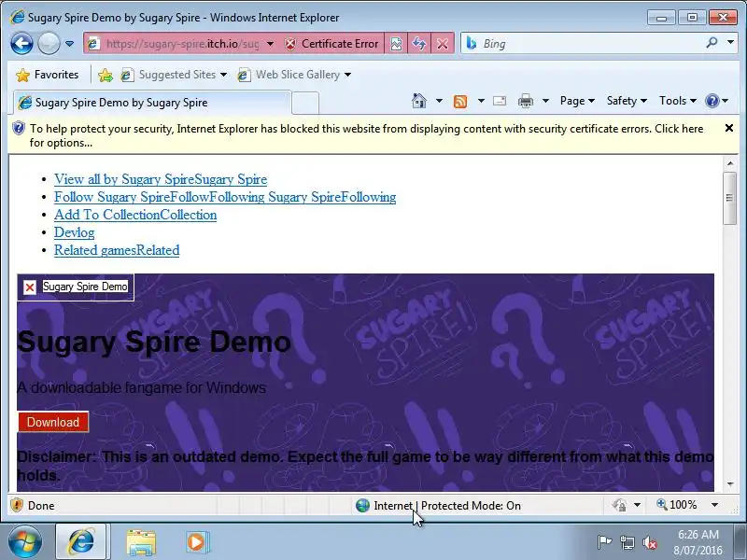Open the Windows Start menu
Image resolution: width=747 pixels, height=560 pixels.
24,542
